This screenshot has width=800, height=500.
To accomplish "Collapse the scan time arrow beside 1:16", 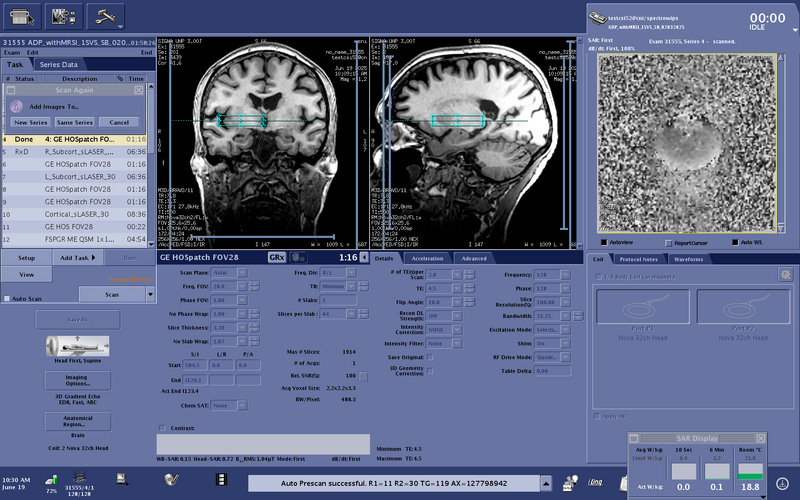I will coord(364,258).
